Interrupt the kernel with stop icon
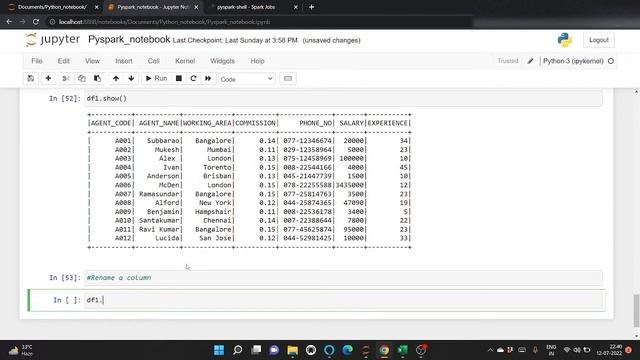The image size is (640, 360). coord(179,78)
